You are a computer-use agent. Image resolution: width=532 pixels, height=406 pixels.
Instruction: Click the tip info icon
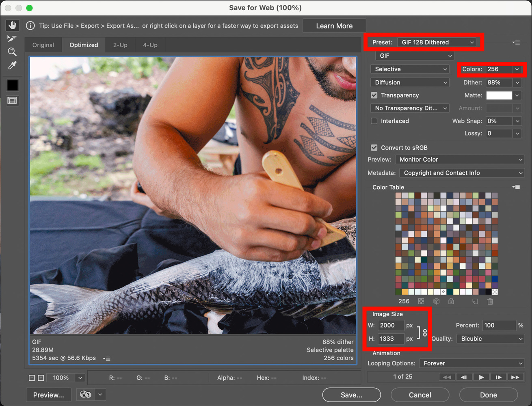[30, 26]
